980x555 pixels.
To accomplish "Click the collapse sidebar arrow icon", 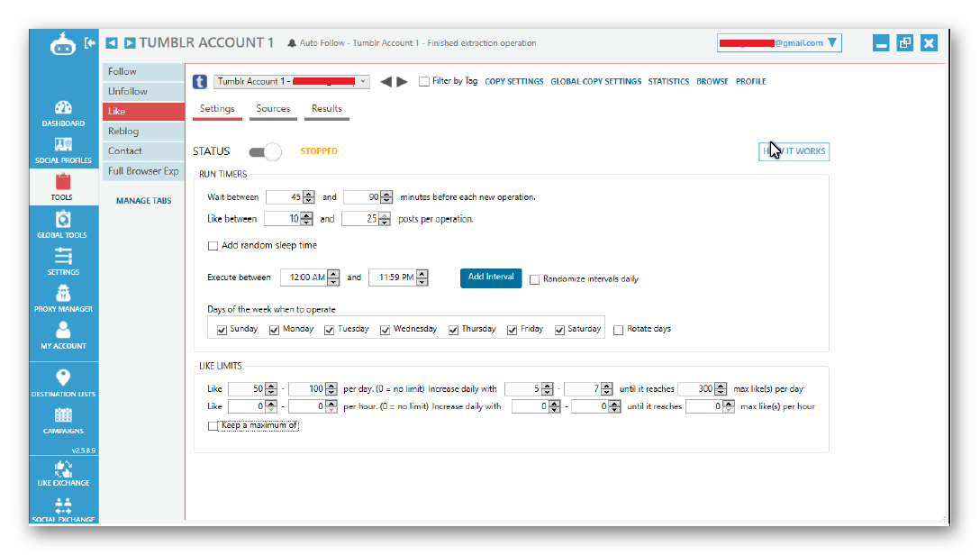I will click(89, 42).
